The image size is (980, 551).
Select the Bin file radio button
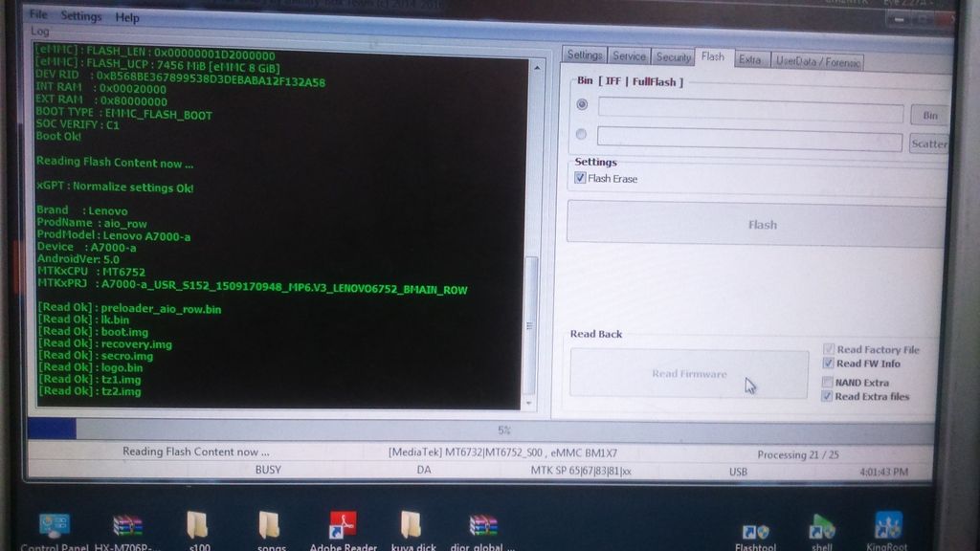pos(582,104)
